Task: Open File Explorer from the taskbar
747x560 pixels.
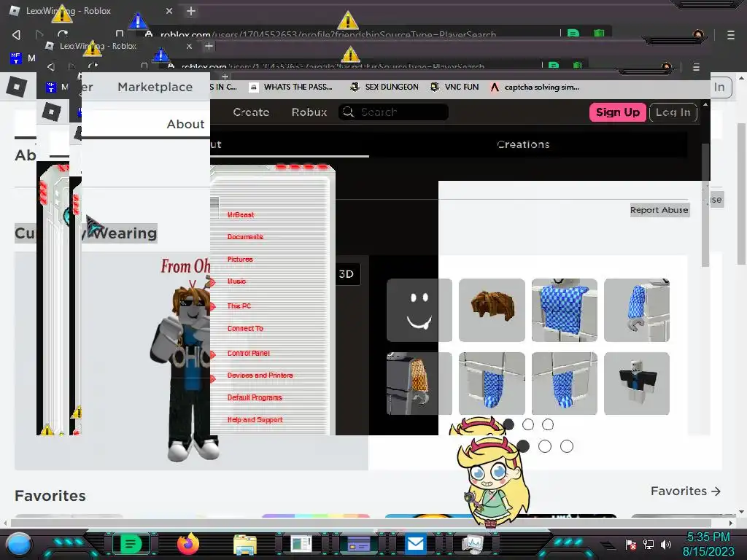Action: [245, 544]
